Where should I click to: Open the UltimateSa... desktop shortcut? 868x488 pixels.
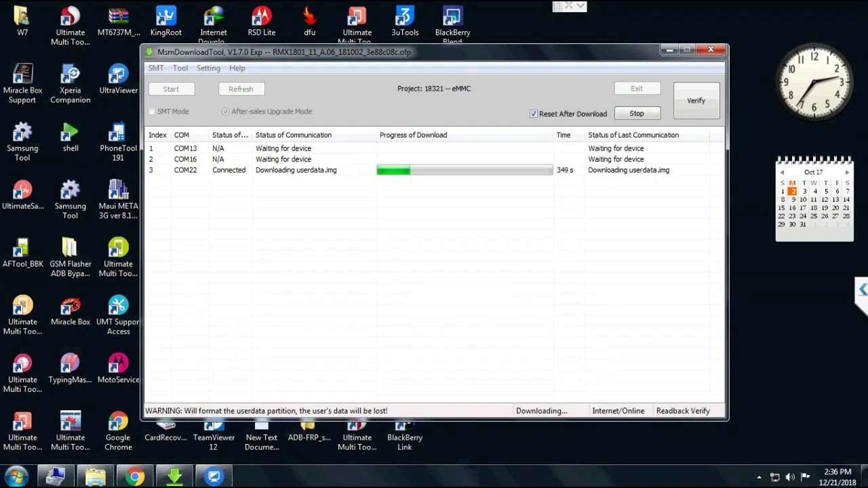click(22, 195)
